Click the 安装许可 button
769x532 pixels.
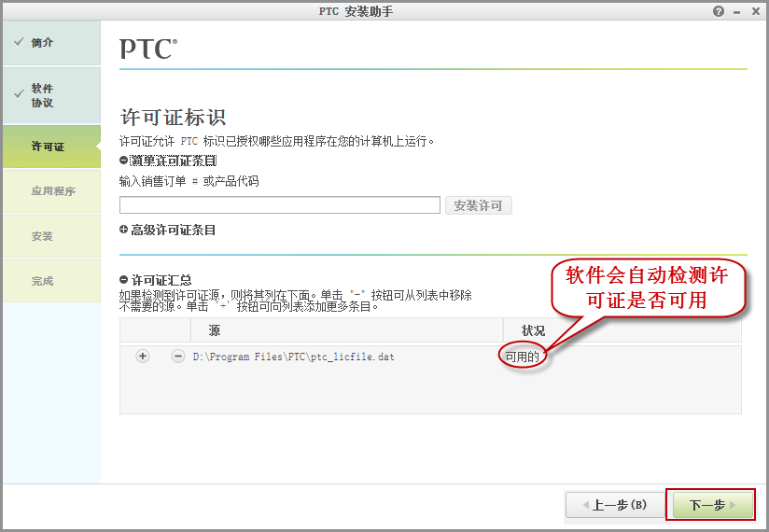(478, 205)
